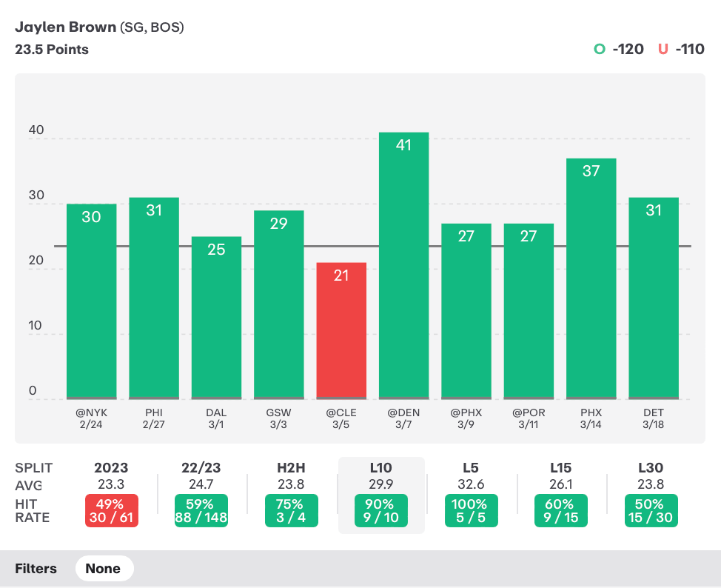Screen dimensions: 721x588
Task: Click the PHX 3/14 bar showing 37
Action: click(591, 278)
